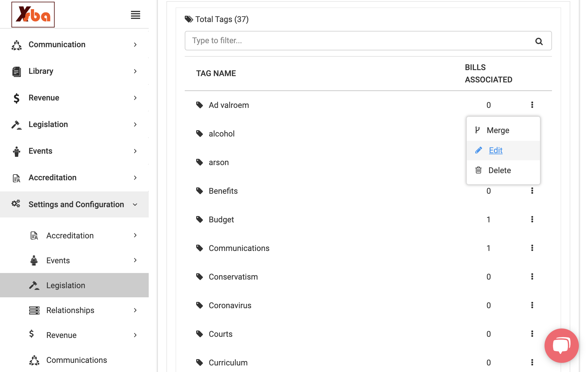Expand the top-level Events menu chevron
Screen dimensions: 588x372
tap(135, 151)
